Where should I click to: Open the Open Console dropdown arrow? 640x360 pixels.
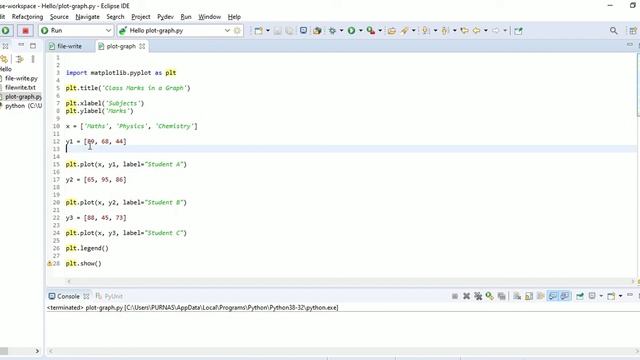[620, 296]
